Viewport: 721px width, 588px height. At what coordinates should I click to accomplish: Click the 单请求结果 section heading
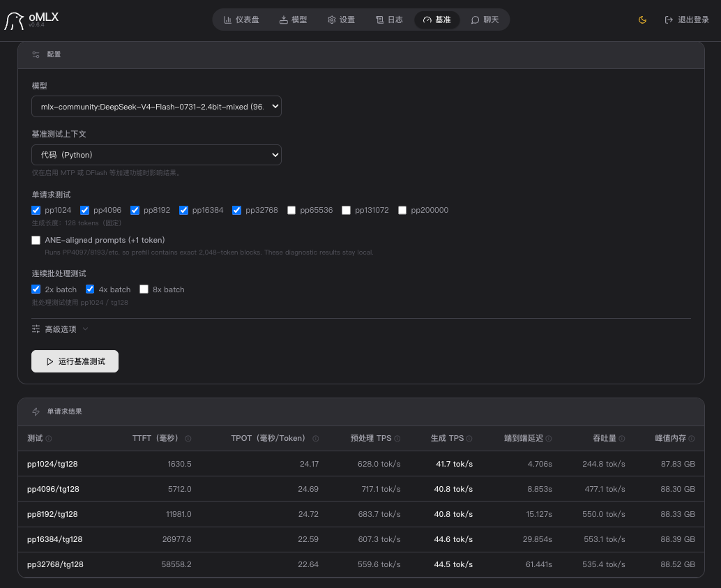pyautogui.click(x=64, y=412)
